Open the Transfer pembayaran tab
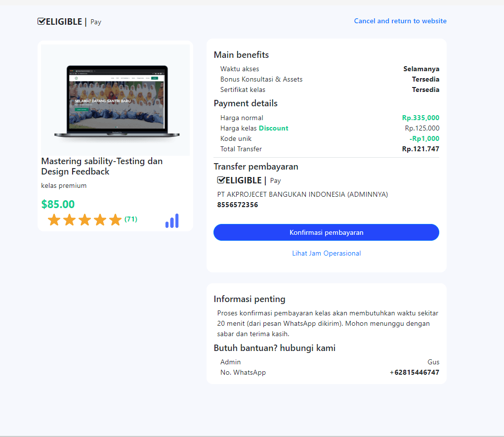 click(256, 167)
